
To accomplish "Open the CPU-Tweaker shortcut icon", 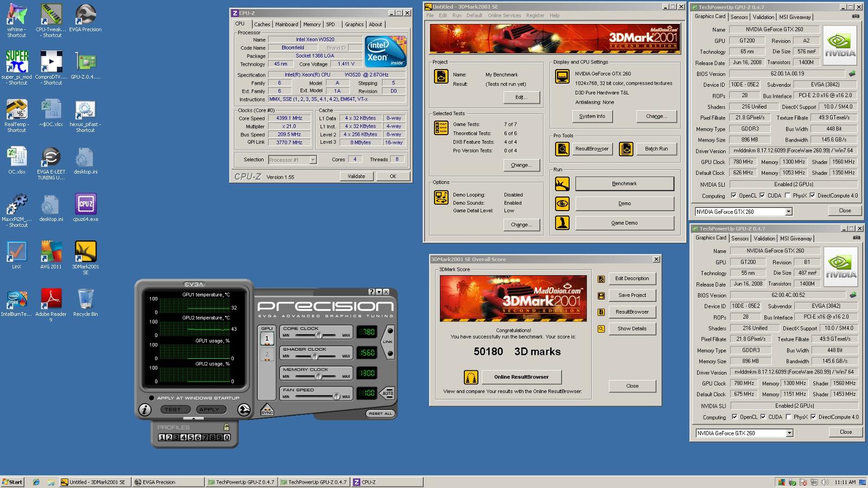I will pyautogui.click(x=51, y=15).
